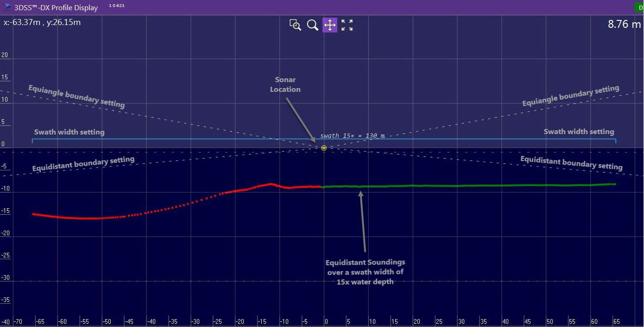Activate the magnifying glass zoom tool
Screen dimensions: 644x327
point(312,25)
